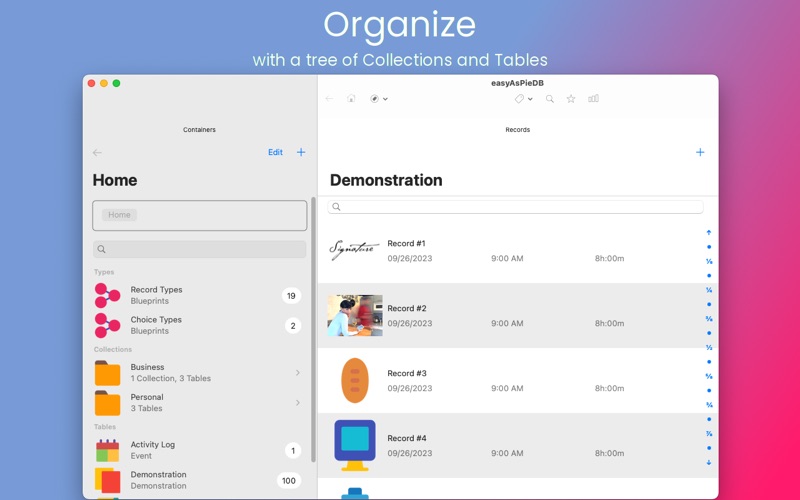The height and width of the screenshot is (500, 800).
Task: Open the bar chart statistics icon
Action: (593, 99)
